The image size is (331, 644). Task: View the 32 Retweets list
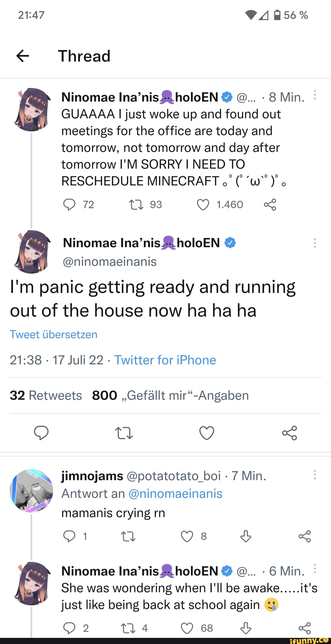[46, 395]
